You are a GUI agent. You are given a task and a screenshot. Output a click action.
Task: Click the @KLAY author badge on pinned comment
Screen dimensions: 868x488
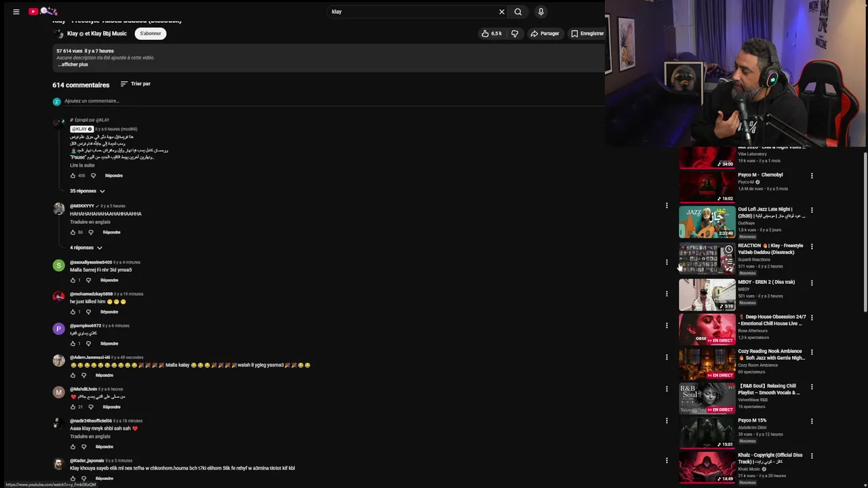point(81,129)
